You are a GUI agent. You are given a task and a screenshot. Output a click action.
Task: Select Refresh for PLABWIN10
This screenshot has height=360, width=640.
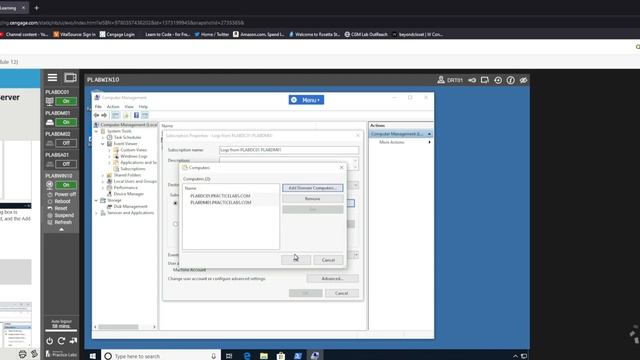(x=60, y=222)
